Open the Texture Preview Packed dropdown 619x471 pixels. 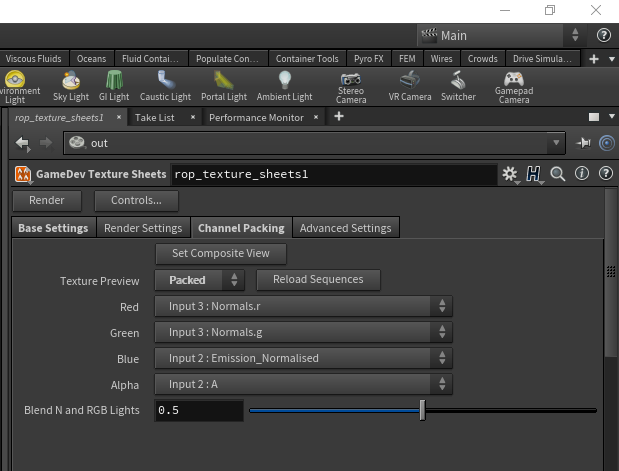[x=199, y=280]
